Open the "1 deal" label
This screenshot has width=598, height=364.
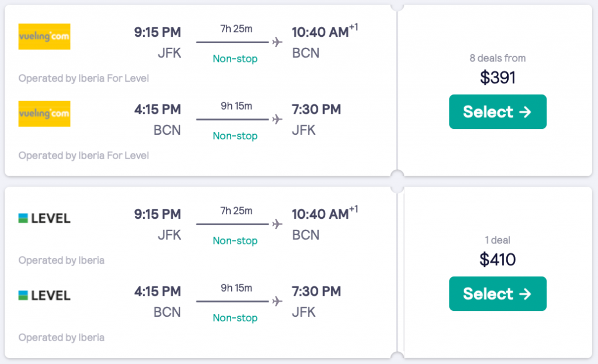click(x=498, y=240)
